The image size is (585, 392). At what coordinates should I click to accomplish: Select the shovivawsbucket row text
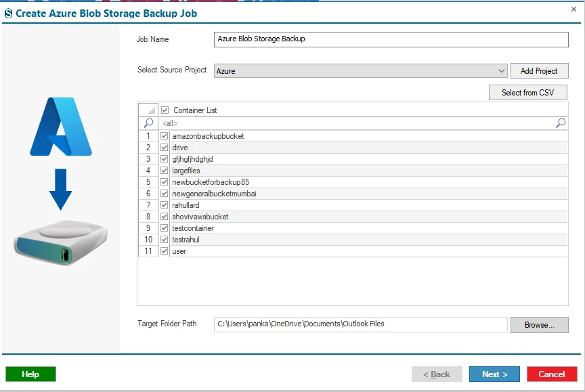[x=200, y=217]
